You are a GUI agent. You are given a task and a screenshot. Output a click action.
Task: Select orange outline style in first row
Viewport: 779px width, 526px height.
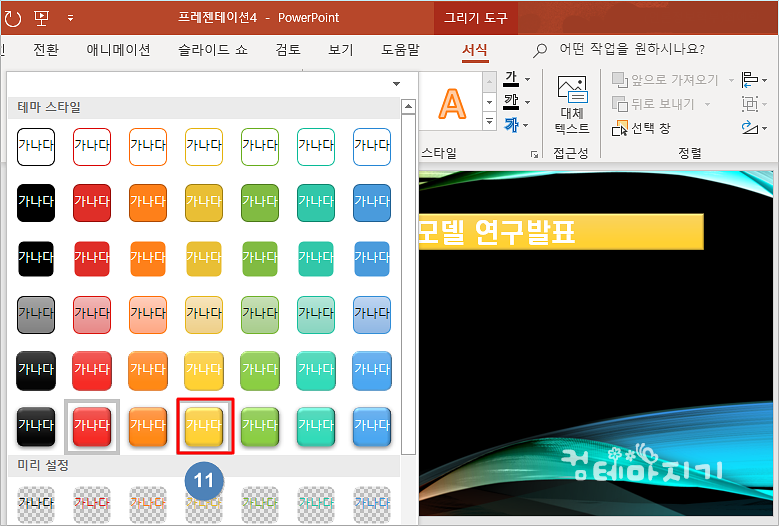click(148, 147)
